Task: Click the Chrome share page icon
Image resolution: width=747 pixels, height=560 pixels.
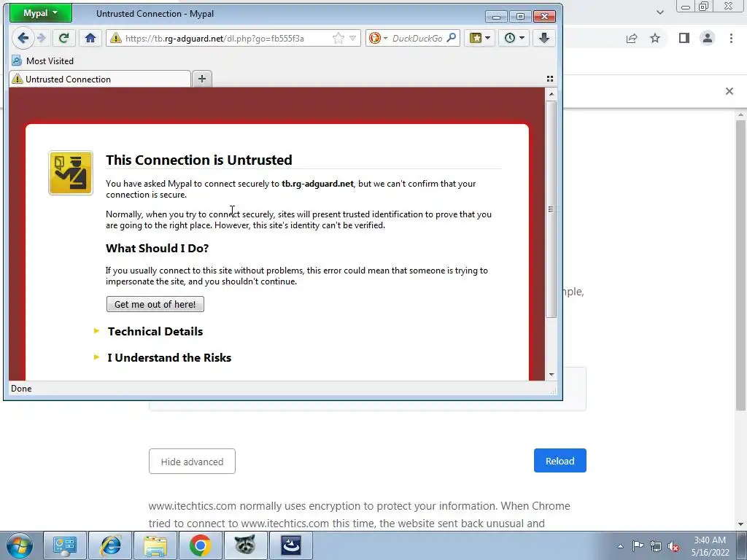Action: [632, 38]
